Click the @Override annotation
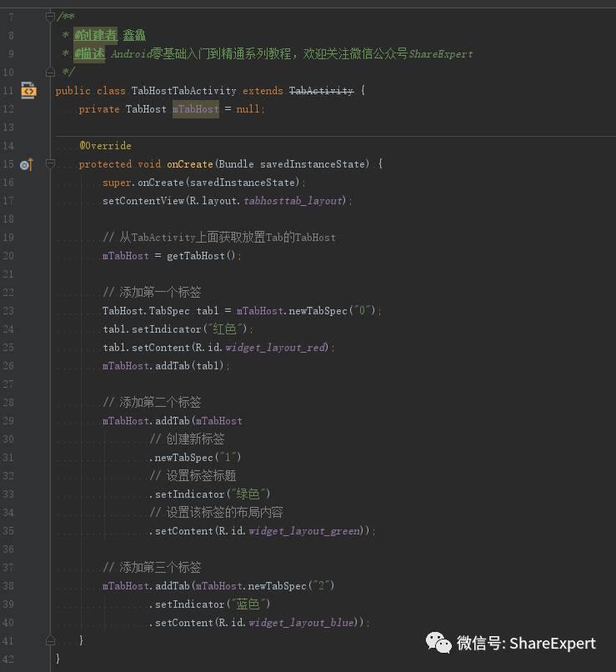616x672 pixels. click(x=105, y=146)
